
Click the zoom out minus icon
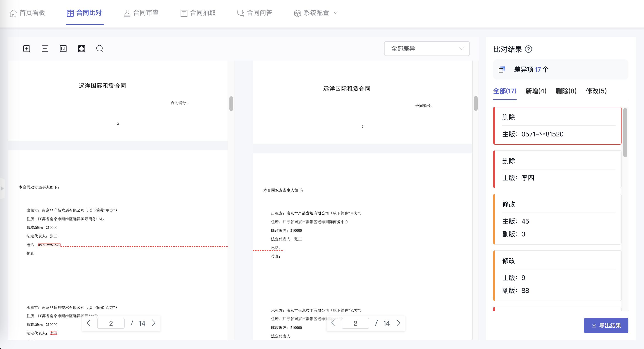pyautogui.click(x=45, y=49)
